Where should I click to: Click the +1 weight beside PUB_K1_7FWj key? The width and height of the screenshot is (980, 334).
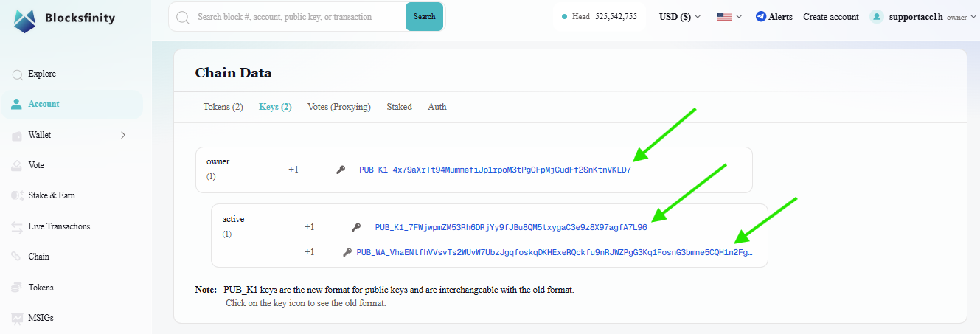click(x=309, y=227)
